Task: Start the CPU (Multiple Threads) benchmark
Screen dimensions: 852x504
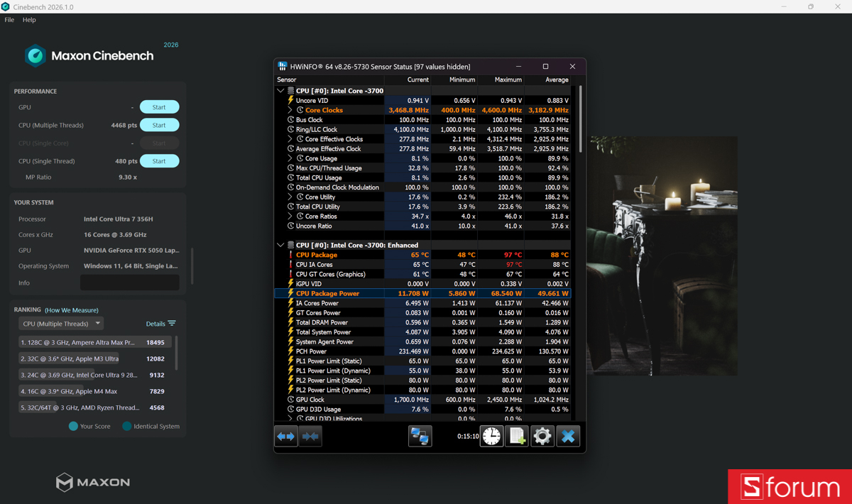Action: pos(159,125)
